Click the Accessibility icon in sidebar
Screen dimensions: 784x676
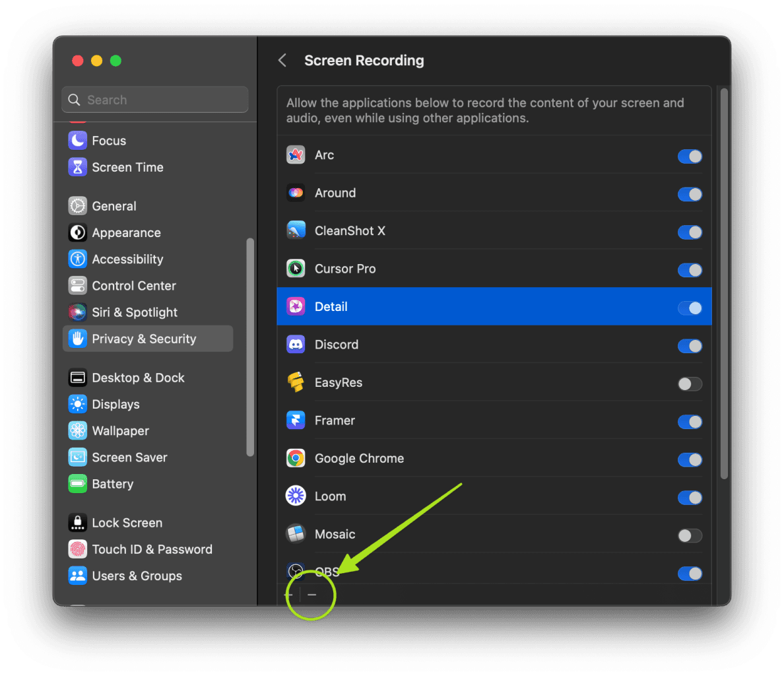click(77, 259)
